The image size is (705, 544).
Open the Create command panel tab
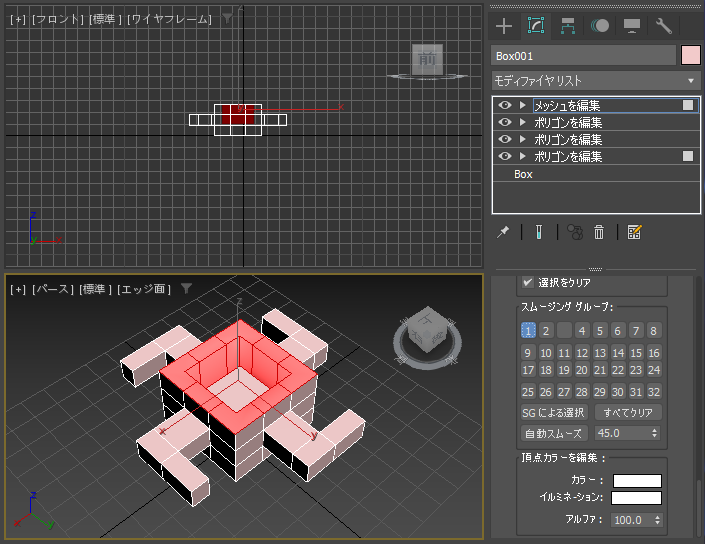(x=504, y=26)
